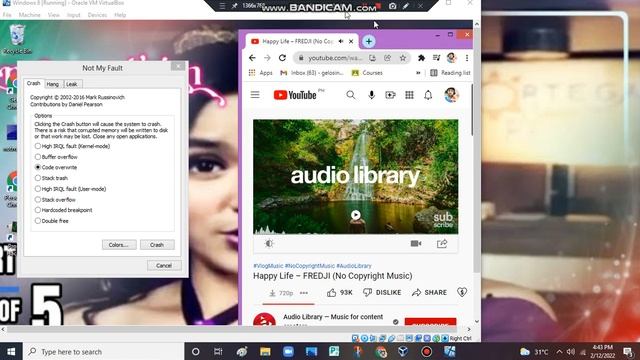Open YouTube hamburger guide menu
The image size is (640, 360).
tap(255, 95)
